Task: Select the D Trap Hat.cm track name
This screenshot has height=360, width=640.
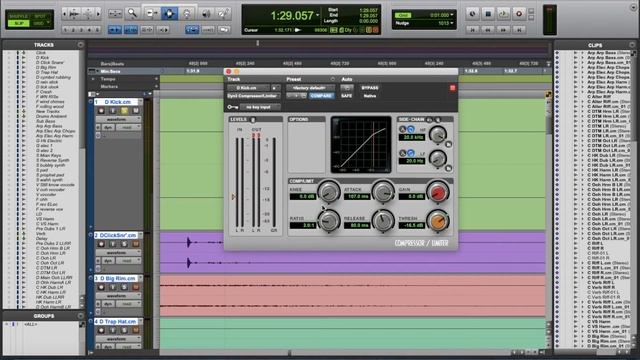Action: 117,322
